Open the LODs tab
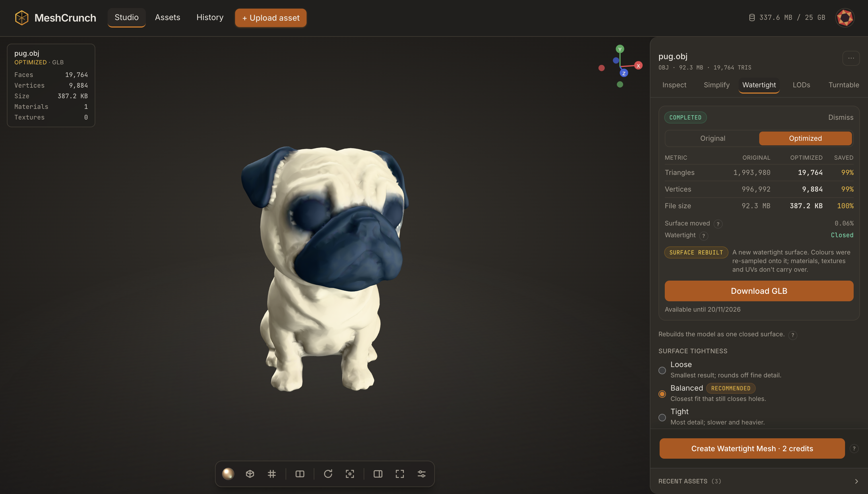 point(801,85)
